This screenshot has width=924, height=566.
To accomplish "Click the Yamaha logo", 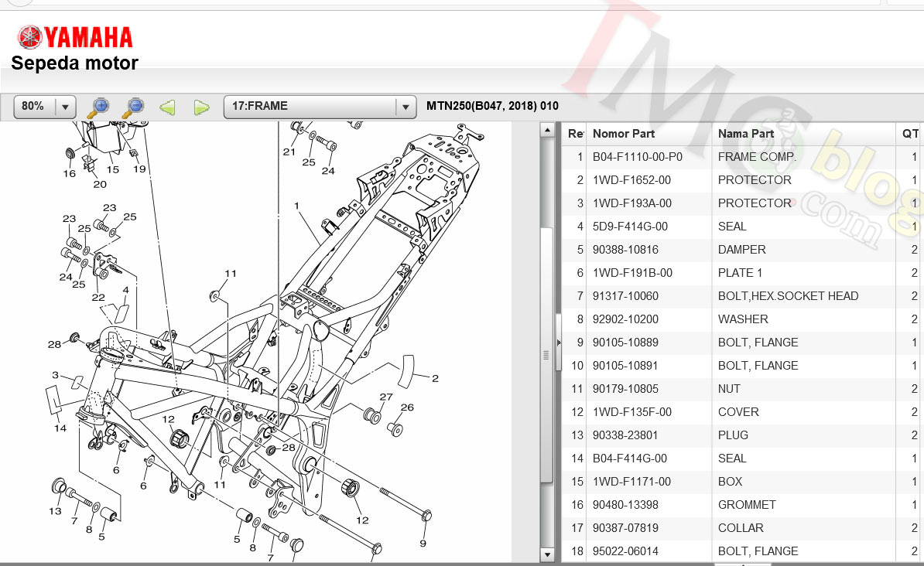I will (75, 38).
